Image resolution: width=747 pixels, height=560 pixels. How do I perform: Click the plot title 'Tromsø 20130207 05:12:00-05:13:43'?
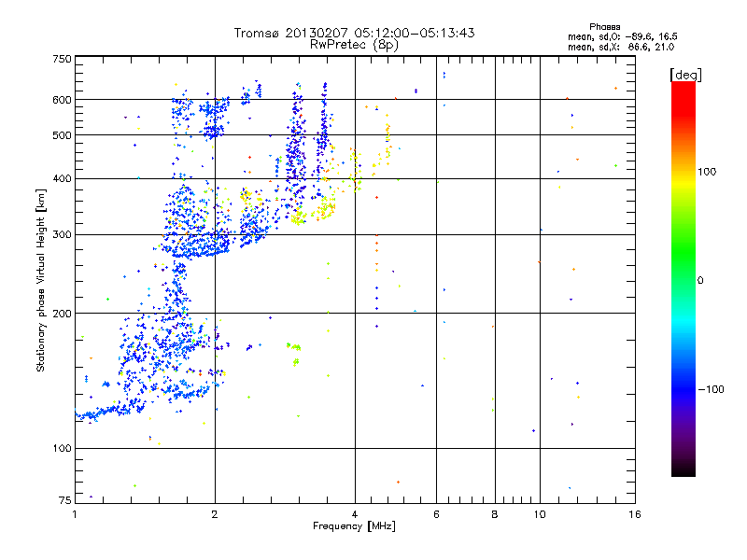point(354,33)
